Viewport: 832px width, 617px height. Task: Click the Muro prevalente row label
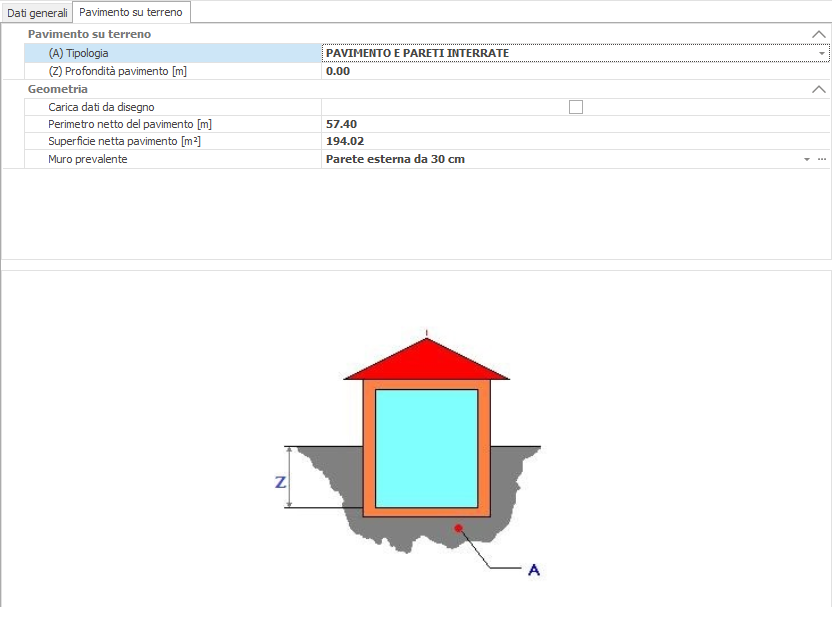click(87, 159)
